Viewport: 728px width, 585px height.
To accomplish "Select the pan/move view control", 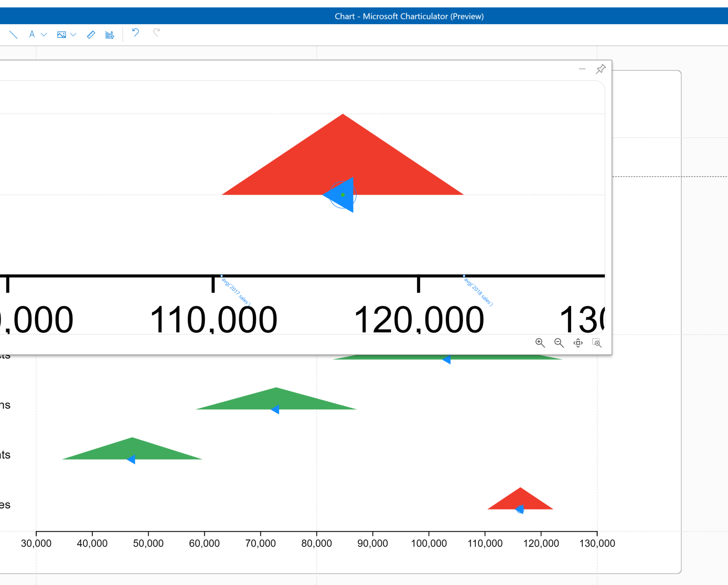I will tap(578, 343).
